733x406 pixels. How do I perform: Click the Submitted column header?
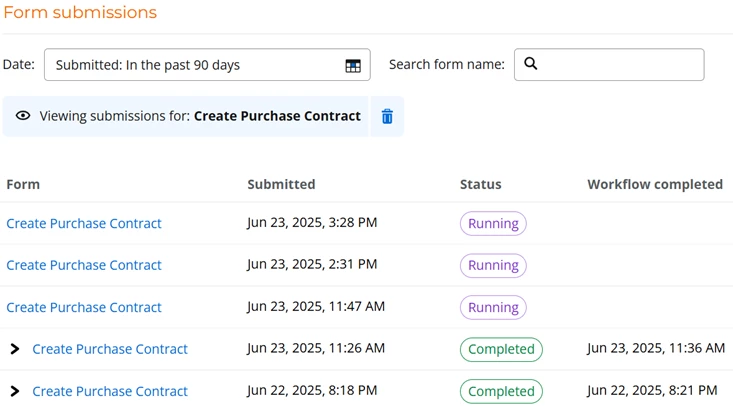[x=281, y=184]
